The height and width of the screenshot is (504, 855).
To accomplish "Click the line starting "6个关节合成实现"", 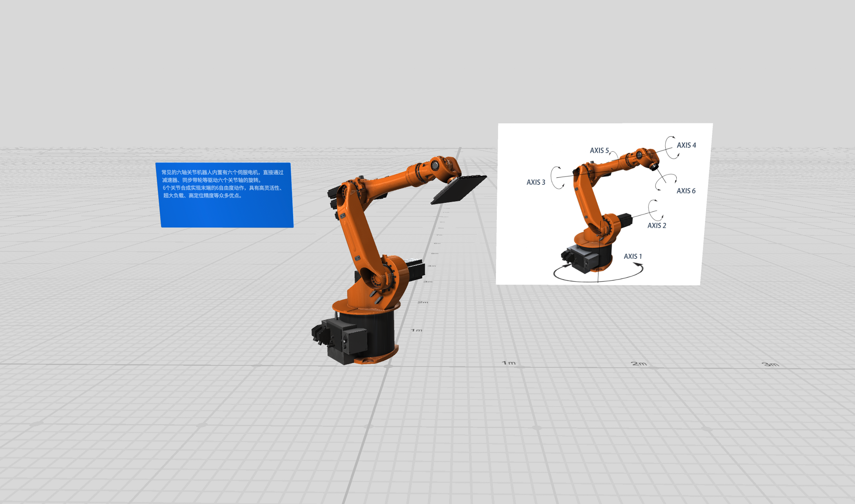I will [223, 188].
